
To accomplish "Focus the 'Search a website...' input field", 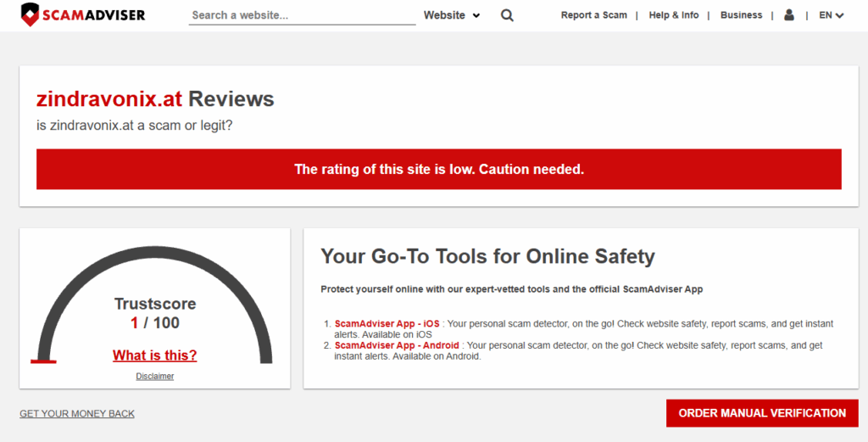I will click(x=303, y=15).
